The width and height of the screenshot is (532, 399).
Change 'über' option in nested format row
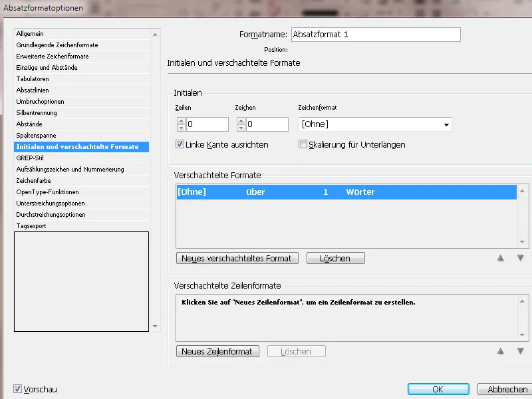coord(255,192)
